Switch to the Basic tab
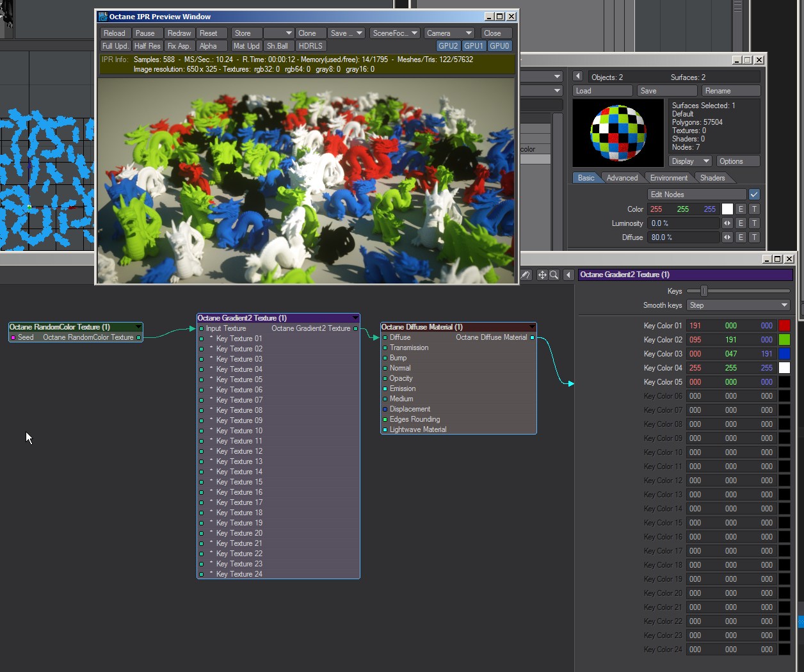 point(586,178)
